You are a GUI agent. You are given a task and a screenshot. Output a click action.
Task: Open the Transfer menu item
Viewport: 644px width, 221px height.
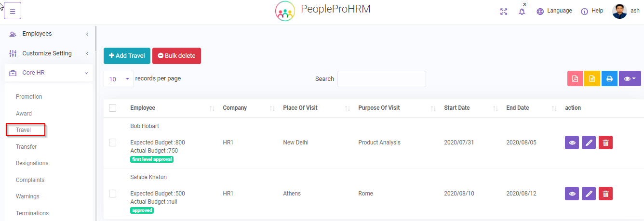point(26,147)
